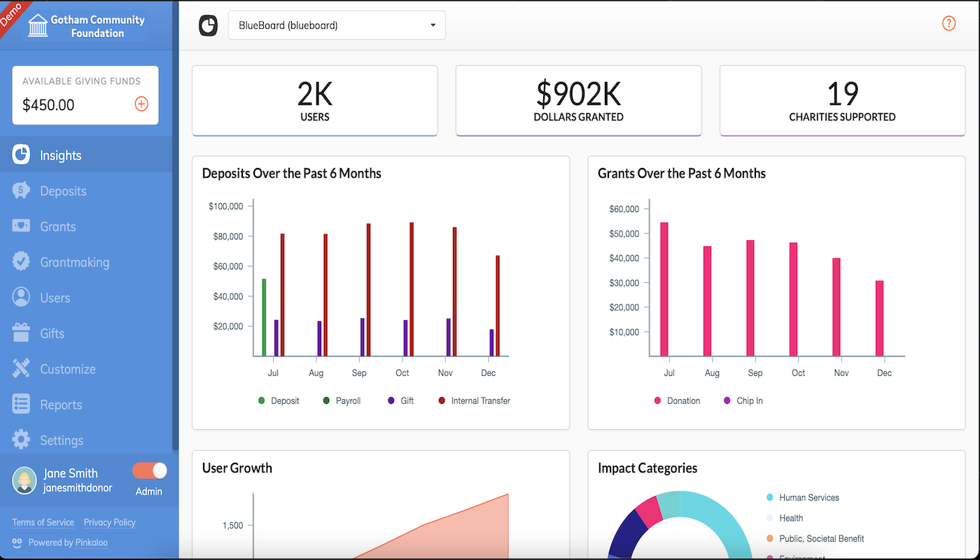
Task: Click the Grants heart card icon
Action: [21, 226]
